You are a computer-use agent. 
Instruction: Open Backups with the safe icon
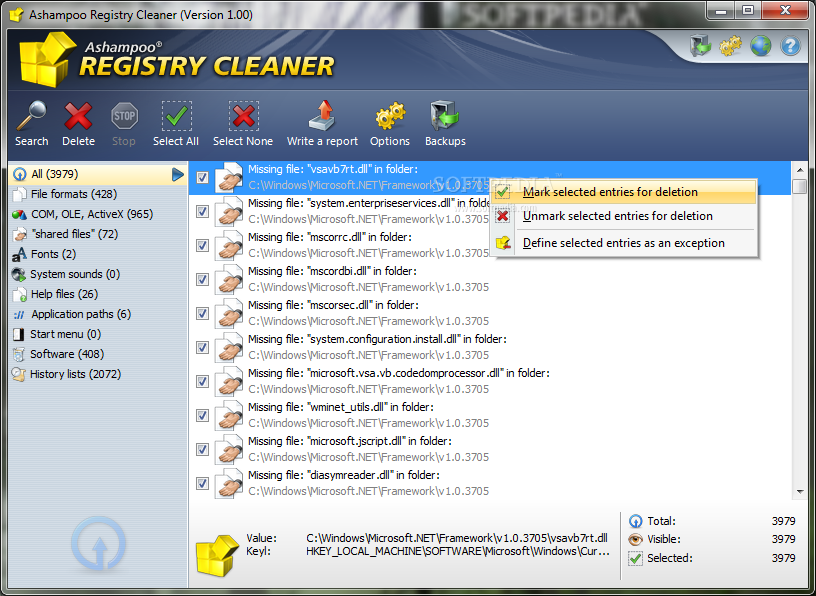tap(444, 115)
